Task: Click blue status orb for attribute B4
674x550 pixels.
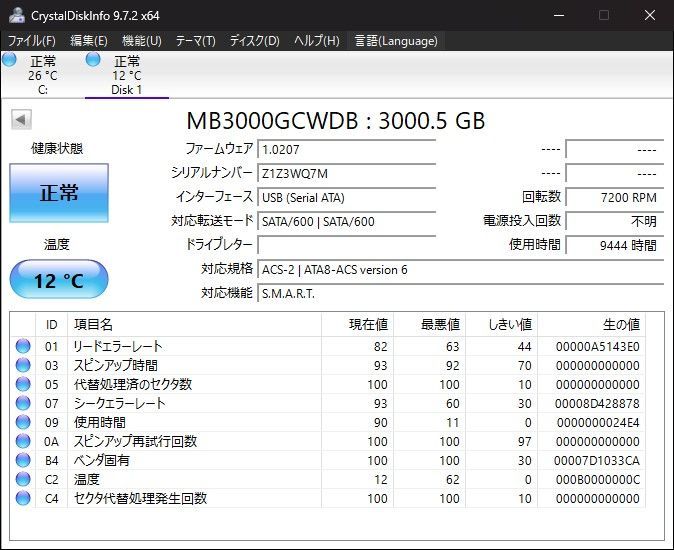Action: (23, 460)
